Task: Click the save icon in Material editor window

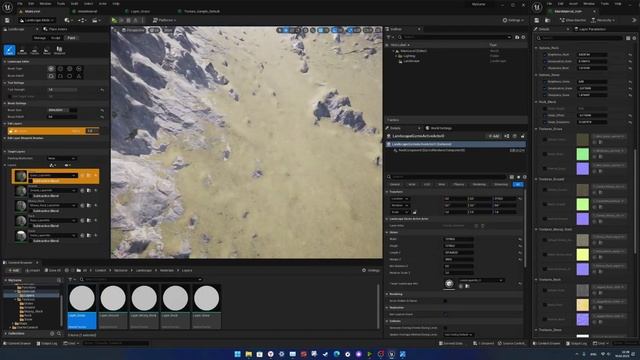Action: click(x=537, y=20)
